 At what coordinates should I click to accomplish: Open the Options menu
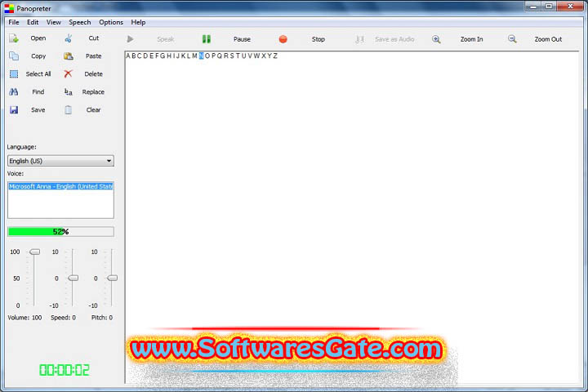[111, 22]
